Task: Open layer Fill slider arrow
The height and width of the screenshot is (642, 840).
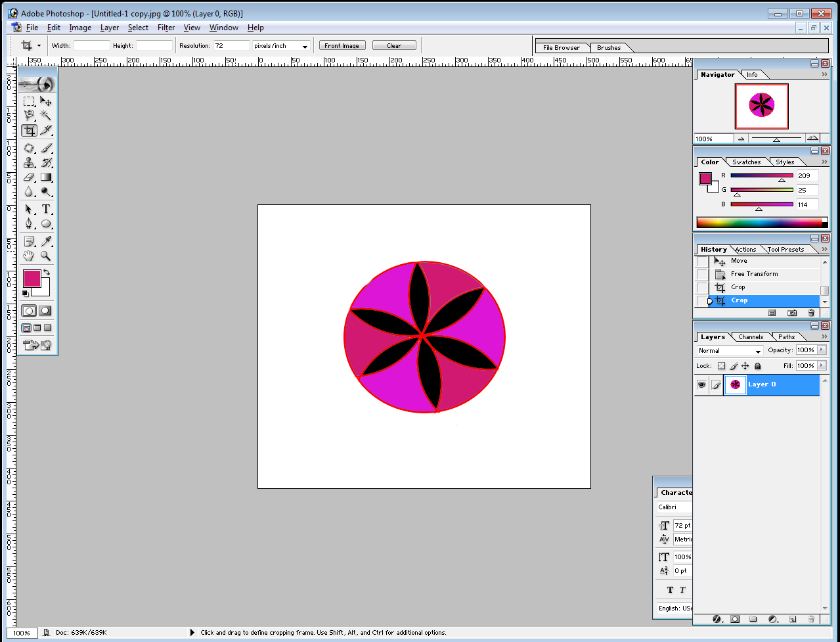Action: pyautogui.click(x=822, y=366)
